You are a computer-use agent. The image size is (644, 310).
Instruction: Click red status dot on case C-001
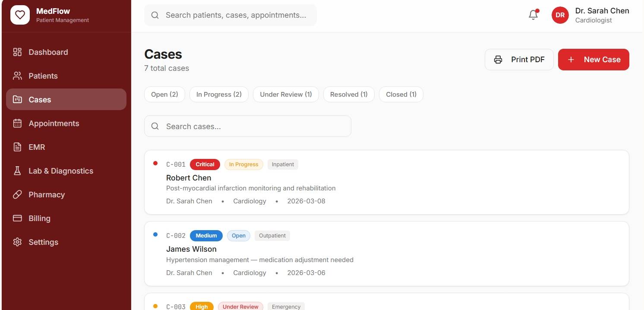[155, 163]
